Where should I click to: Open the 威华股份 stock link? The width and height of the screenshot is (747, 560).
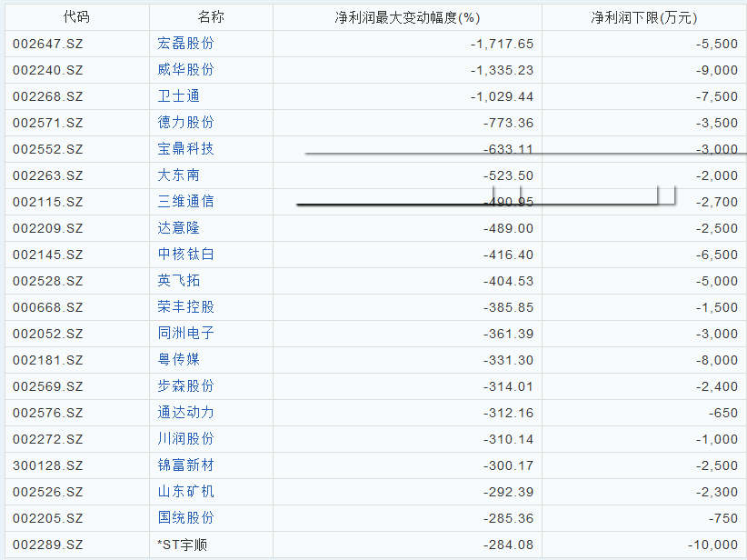pos(185,70)
